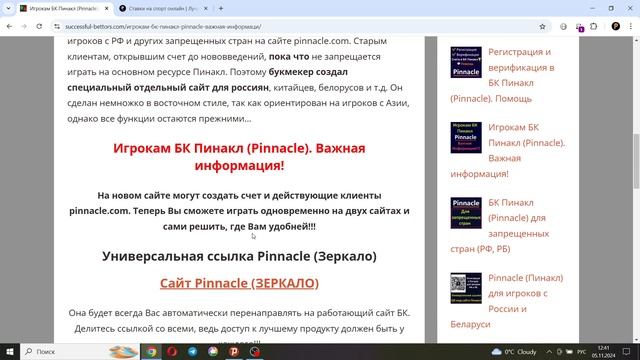Open sidebar link 'Pinnacle (Пинакл) для игроков с России'
The image size is (640, 360).
tap(507, 301)
